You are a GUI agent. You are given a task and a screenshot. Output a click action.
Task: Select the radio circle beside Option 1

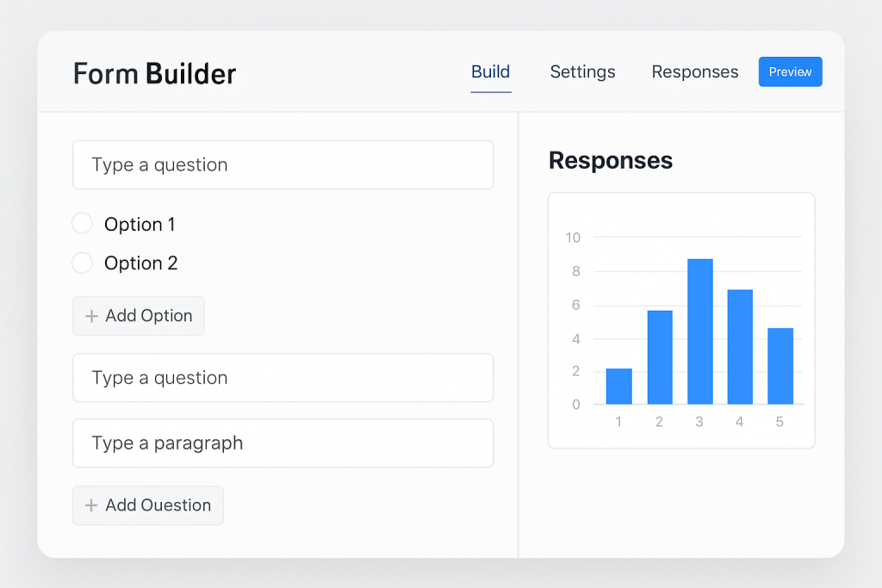82,223
